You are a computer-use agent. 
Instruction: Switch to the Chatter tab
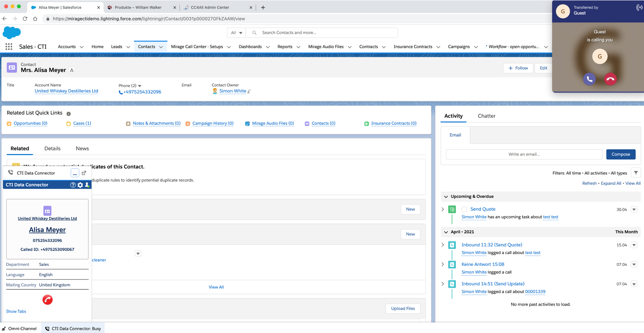[x=486, y=116]
